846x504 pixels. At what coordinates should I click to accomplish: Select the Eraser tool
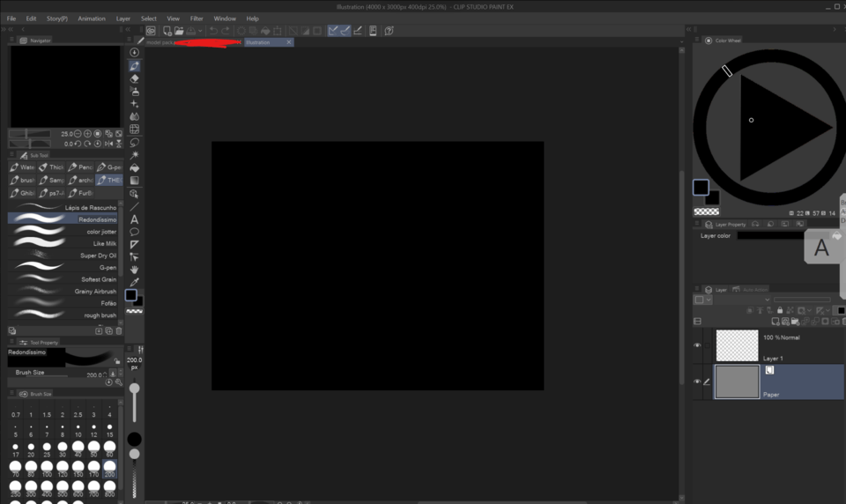pyautogui.click(x=134, y=78)
